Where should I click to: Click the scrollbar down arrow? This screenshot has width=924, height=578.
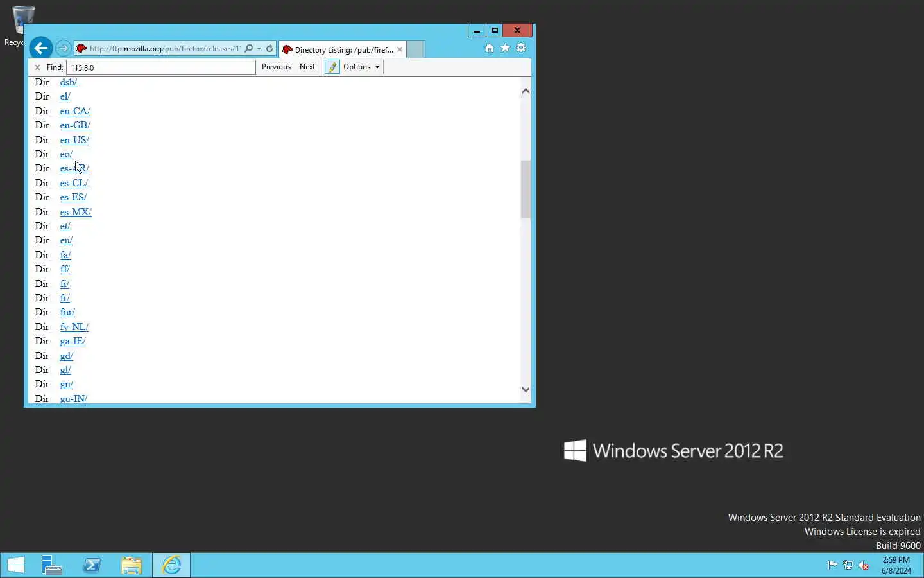(526, 389)
